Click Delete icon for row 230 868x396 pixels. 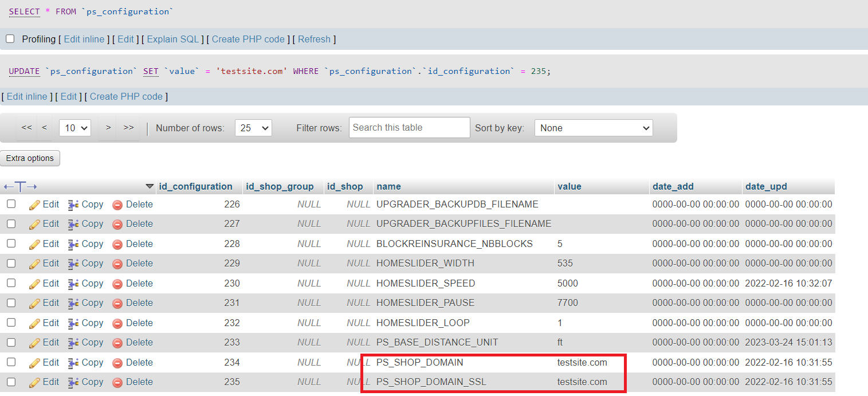(117, 284)
